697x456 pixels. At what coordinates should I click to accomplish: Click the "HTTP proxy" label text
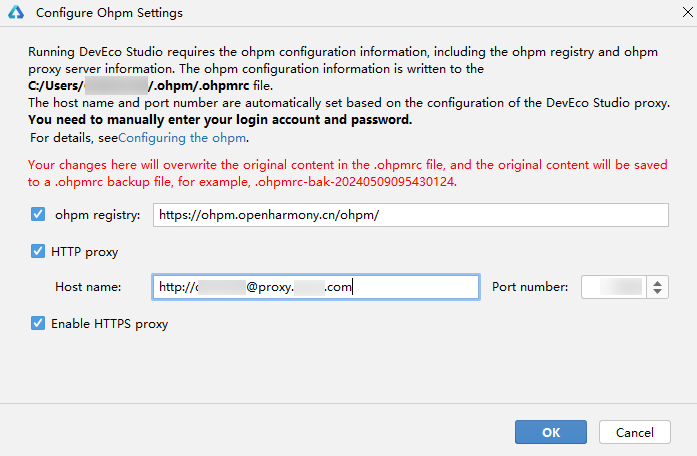(84, 252)
